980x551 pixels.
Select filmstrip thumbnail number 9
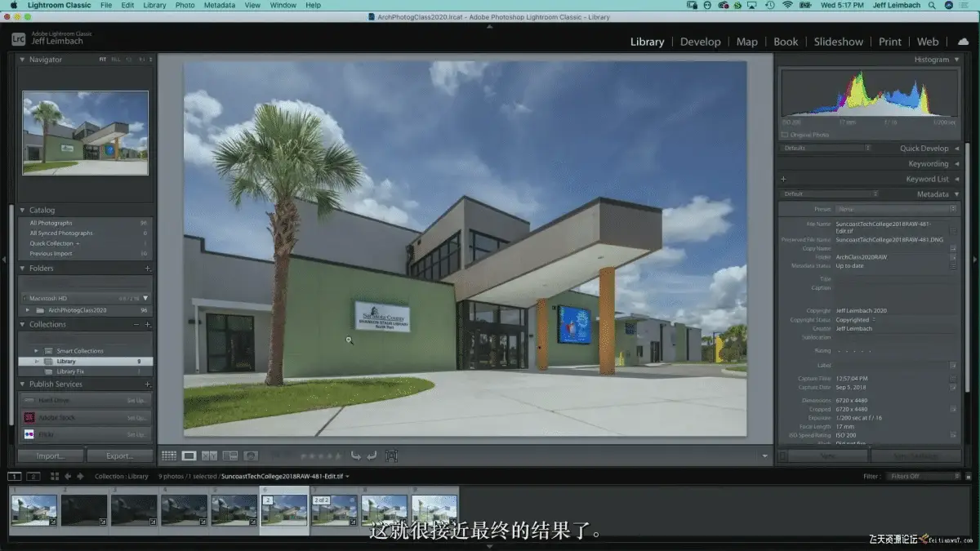click(434, 511)
